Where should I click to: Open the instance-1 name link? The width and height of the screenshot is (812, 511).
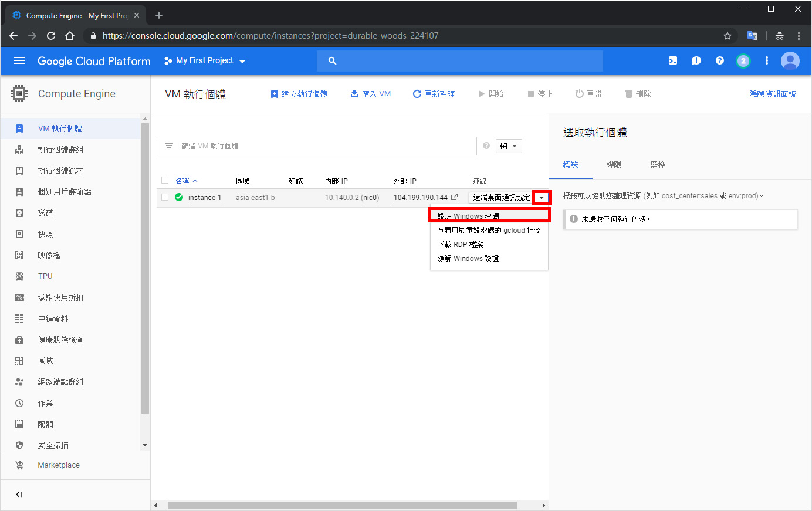(x=205, y=198)
